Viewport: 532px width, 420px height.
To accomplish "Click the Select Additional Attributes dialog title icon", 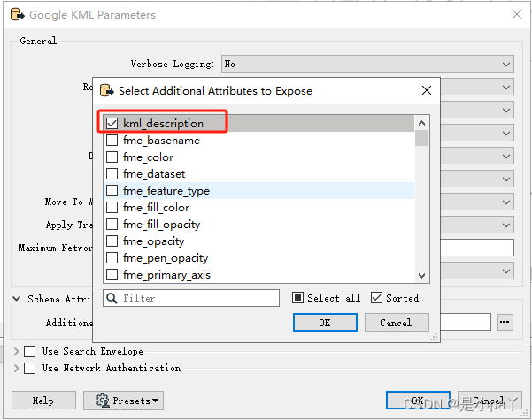I will click(x=107, y=90).
